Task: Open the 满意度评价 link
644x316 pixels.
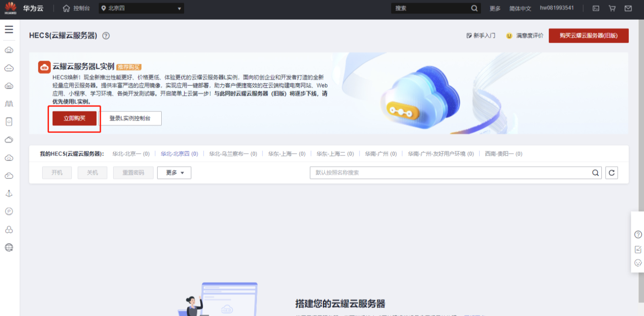Action: point(529,36)
